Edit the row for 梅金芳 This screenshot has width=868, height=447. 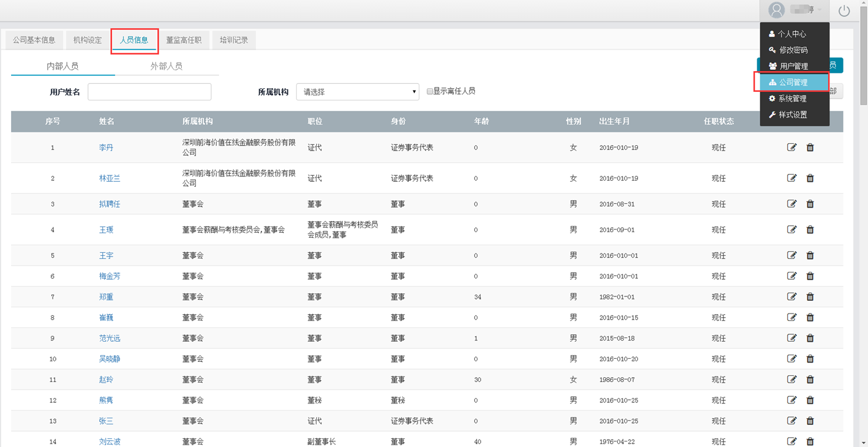791,276
